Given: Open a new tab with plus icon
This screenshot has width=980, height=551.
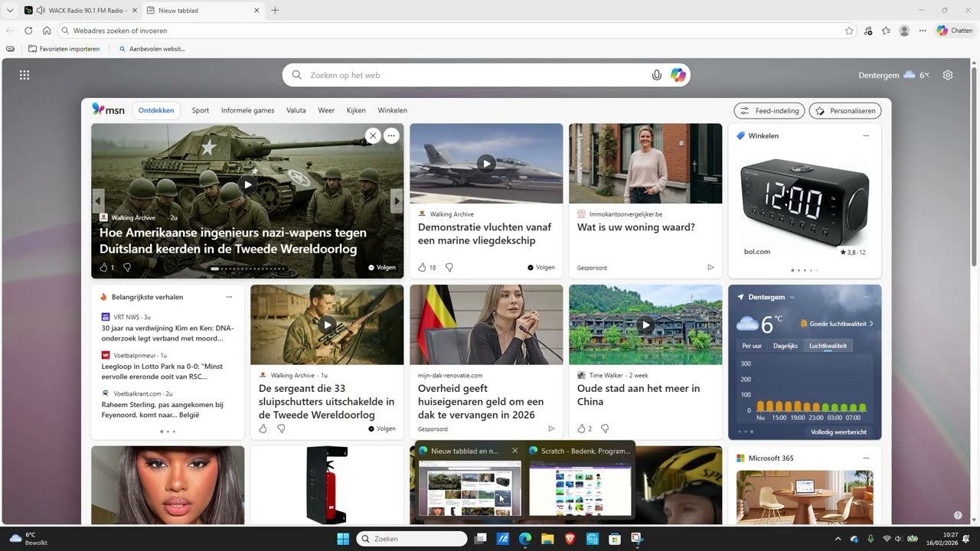Looking at the screenshot, I should [275, 11].
